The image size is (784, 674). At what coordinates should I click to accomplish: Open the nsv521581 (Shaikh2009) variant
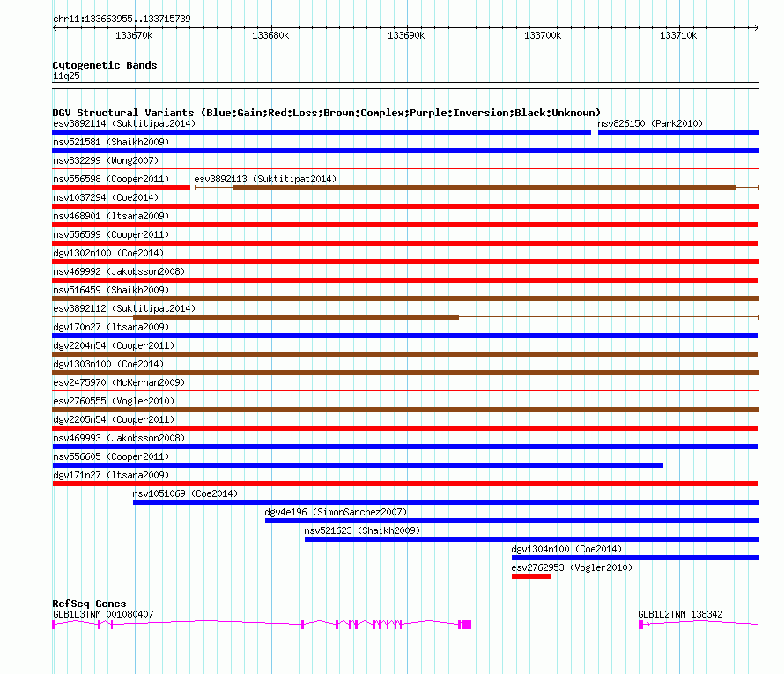[x=111, y=142]
